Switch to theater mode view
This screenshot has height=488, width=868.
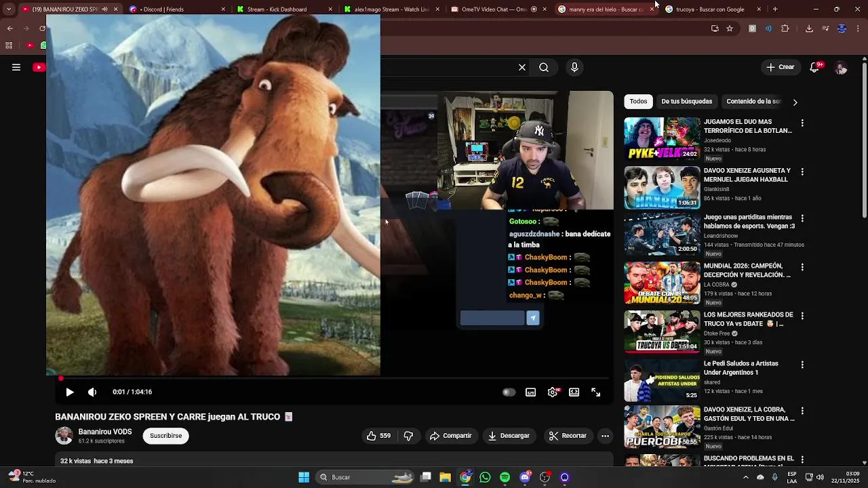[x=574, y=392]
